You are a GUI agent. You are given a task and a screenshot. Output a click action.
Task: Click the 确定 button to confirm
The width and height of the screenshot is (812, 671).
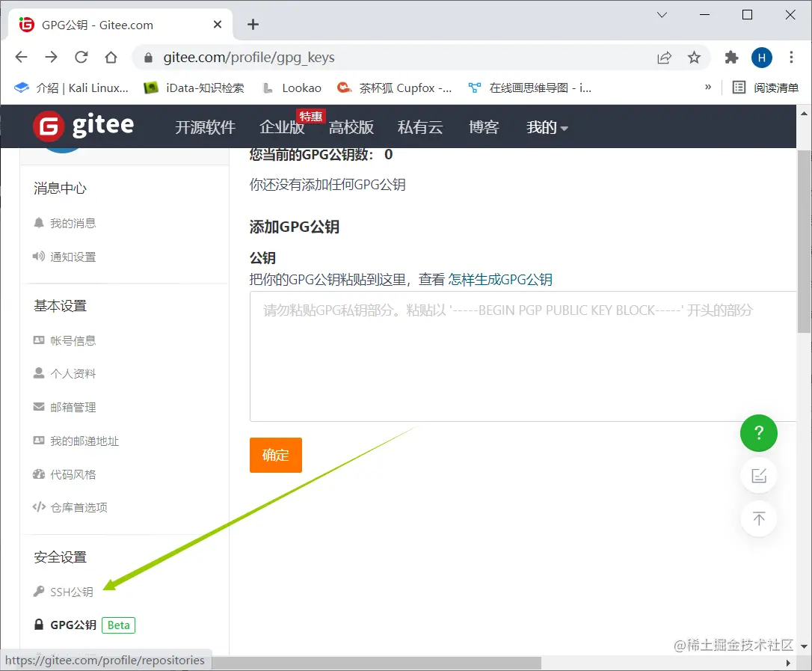[x=275, y=455]
